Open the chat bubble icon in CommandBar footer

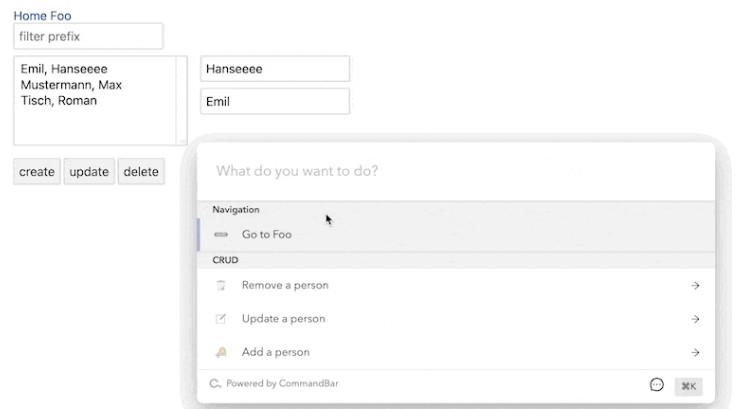pos(657,384)
